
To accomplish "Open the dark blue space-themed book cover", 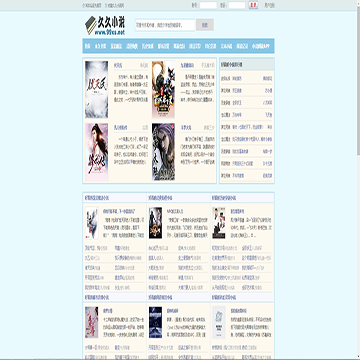I will pyautogui.click(x=155, y=322).
